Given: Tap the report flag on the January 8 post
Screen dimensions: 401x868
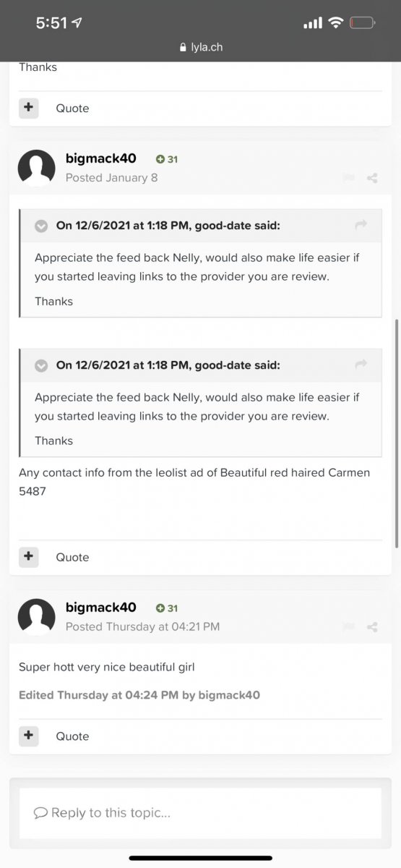Looking at the screenshot, I should point(349,178).
